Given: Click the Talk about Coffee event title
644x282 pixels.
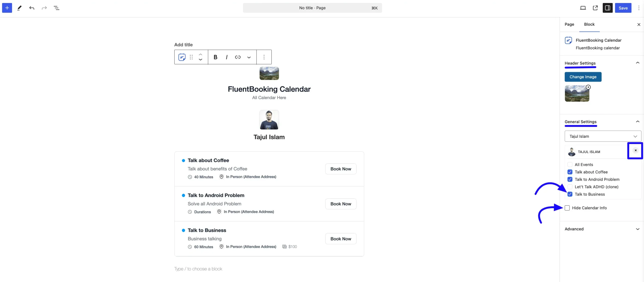Looking at the screenshot, I should [x=208, y=160].
